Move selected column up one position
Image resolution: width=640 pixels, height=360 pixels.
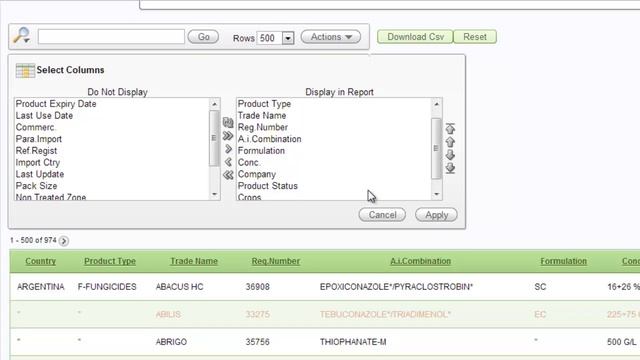pyautogui.click(x=450, y=142)
